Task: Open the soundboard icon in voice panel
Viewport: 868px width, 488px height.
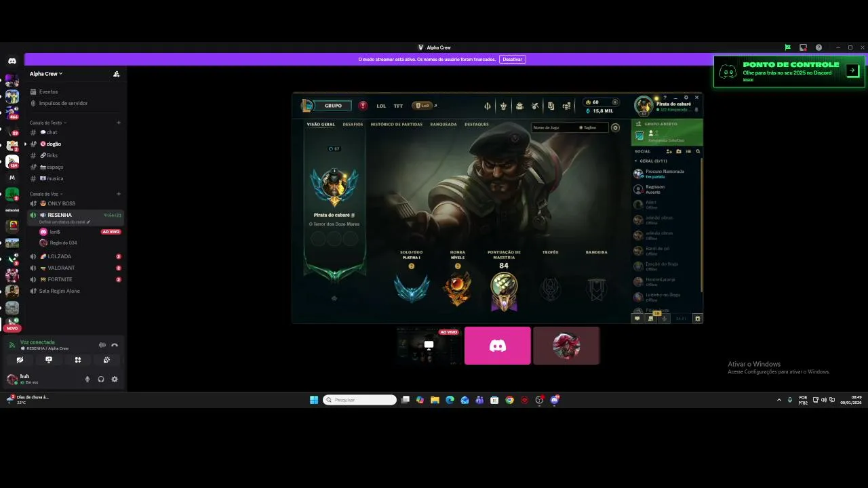Action: pos(107,360)
